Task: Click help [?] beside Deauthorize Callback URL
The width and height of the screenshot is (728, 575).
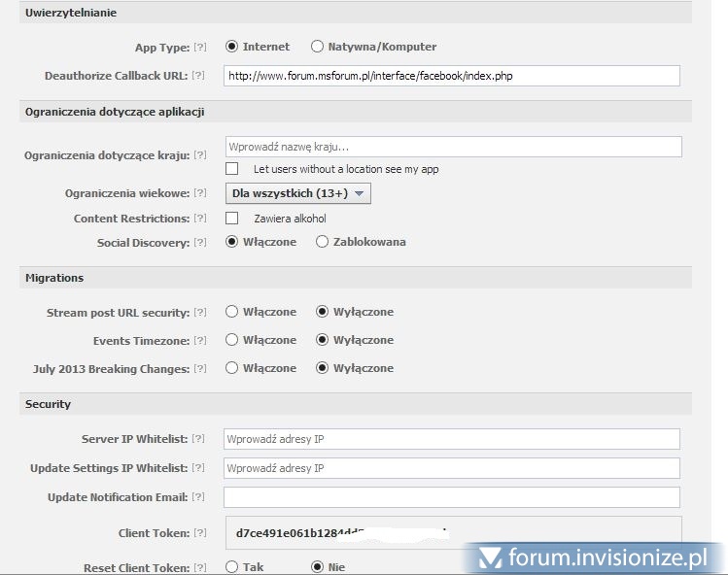Action: (x=200, y=76)
